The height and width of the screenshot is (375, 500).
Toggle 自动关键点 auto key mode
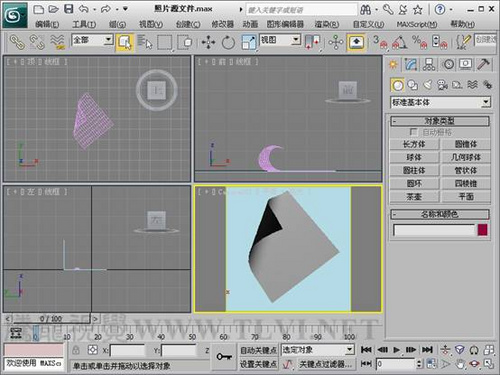(x=258, y=350)
